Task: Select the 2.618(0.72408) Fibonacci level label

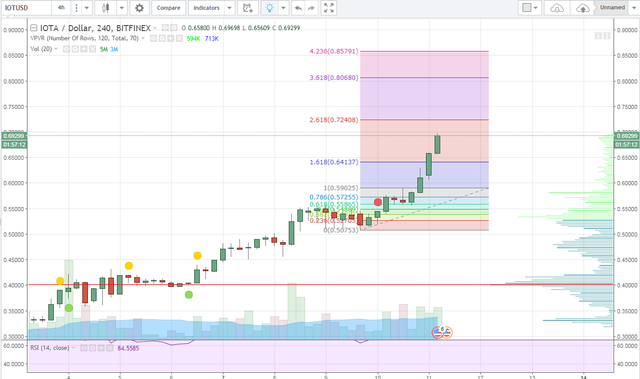Action: 334,120
